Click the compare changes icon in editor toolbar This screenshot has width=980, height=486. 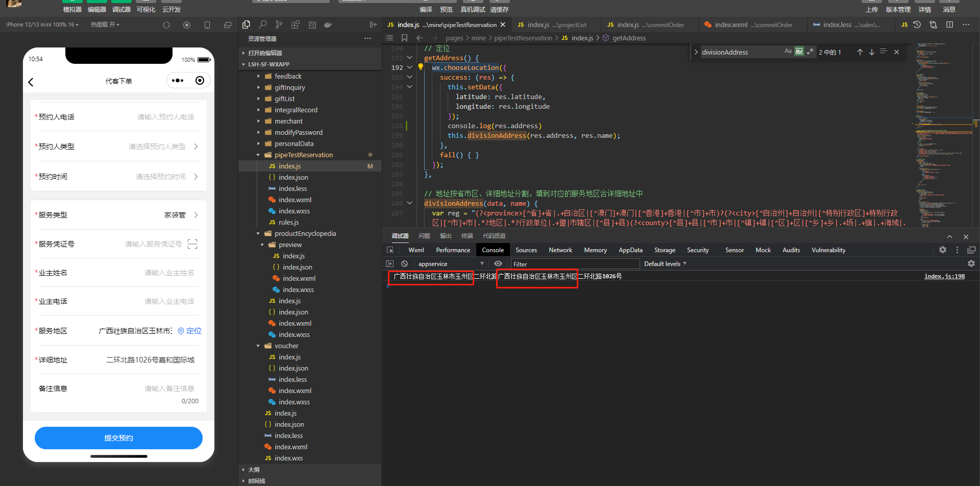(x=933, y=25)
